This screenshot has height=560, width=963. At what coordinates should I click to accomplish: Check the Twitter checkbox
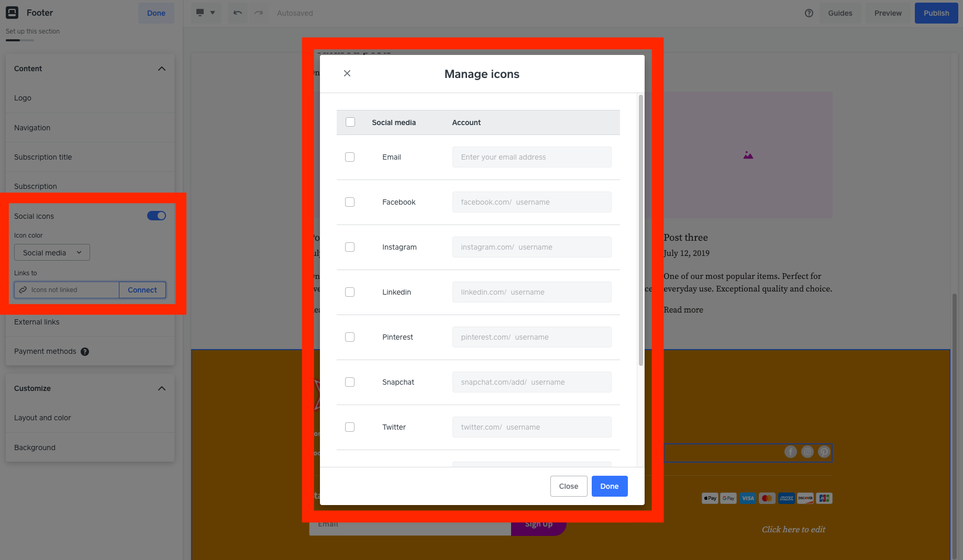[350, 427]
